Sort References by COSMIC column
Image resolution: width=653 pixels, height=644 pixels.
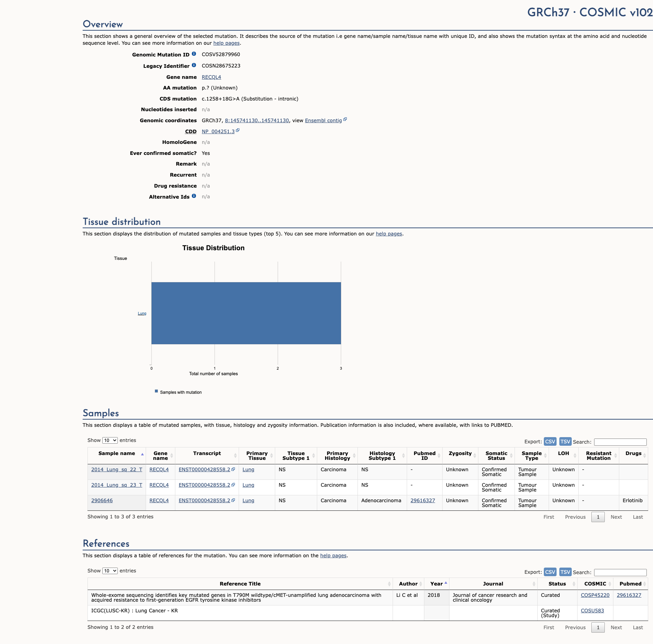tap(595, 584)
